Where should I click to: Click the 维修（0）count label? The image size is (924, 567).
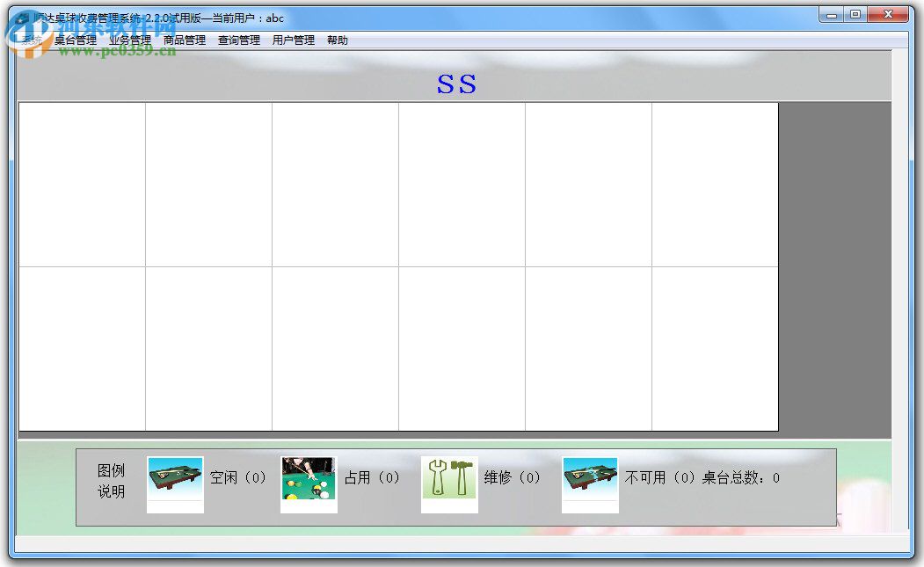click(x=512, y=477)
